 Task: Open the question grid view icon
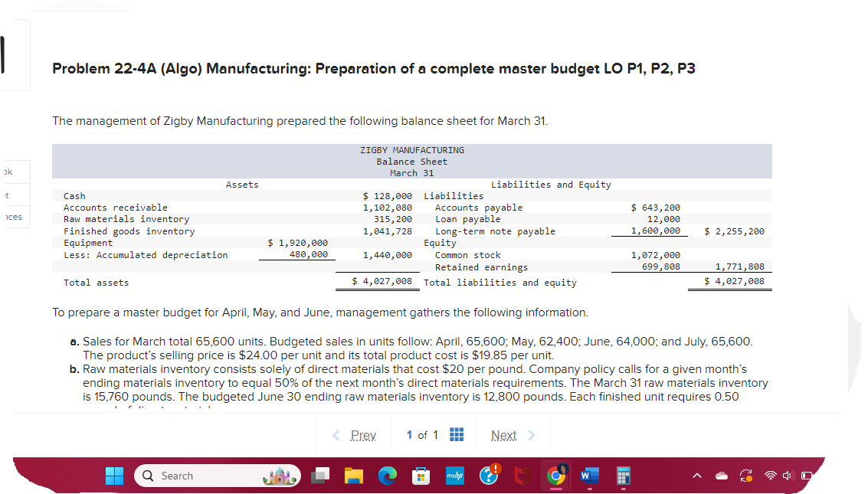click(x=456, y=435)
